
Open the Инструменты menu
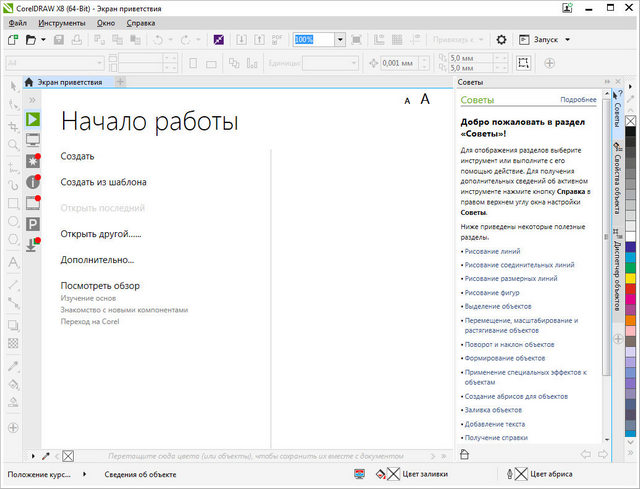point(64,22)
